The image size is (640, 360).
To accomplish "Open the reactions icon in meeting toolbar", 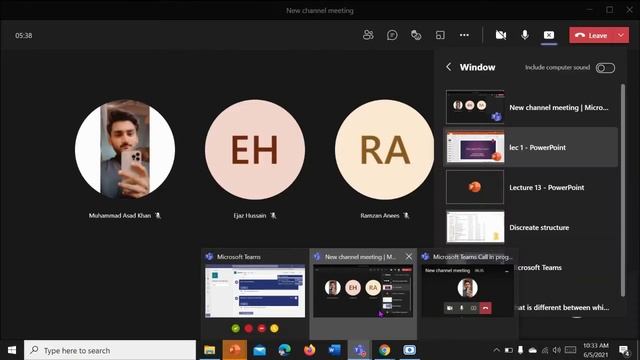I will click(x=416, y=35).
